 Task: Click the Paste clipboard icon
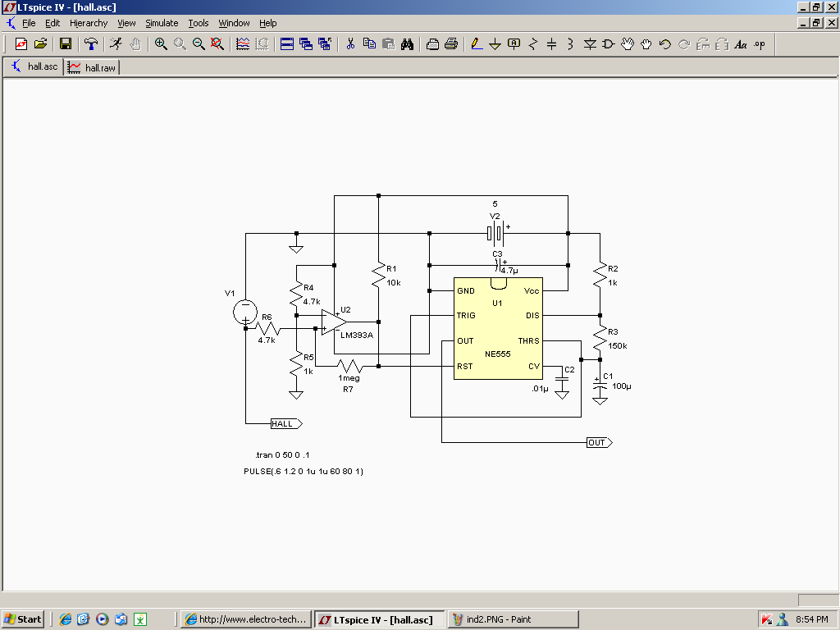click(388, 44)
